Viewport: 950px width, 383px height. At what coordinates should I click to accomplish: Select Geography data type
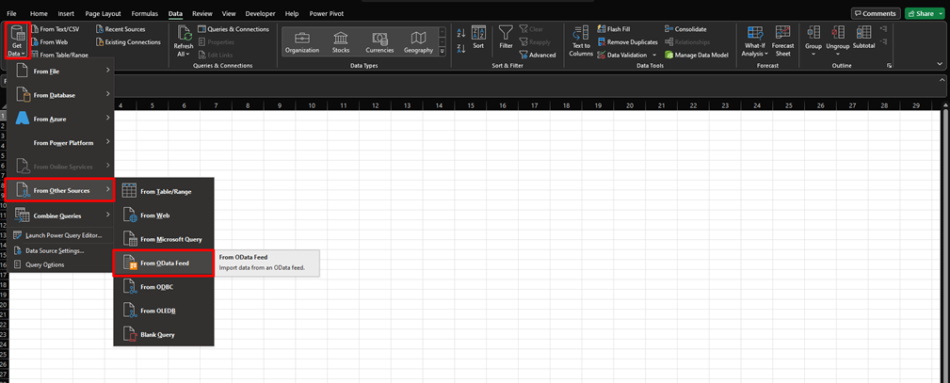coord(419,42)
